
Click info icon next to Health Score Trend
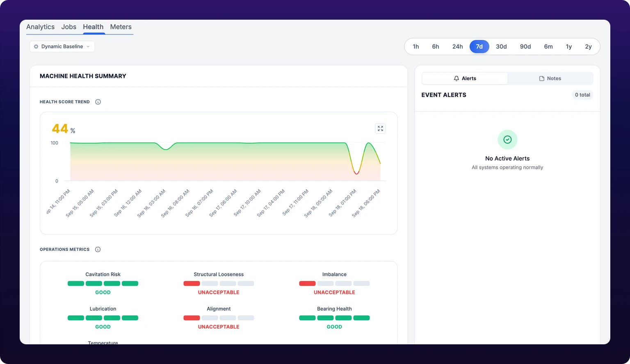[x=98, y=102]
